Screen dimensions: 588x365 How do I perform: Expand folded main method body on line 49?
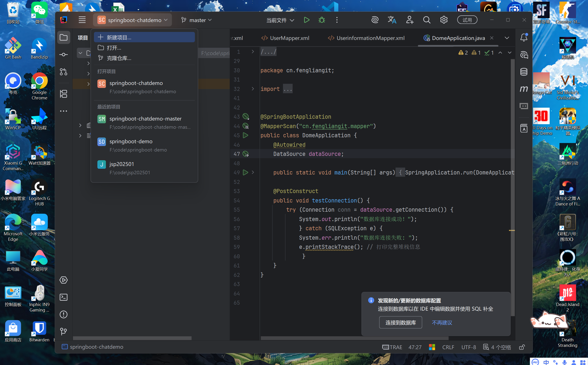253,172
